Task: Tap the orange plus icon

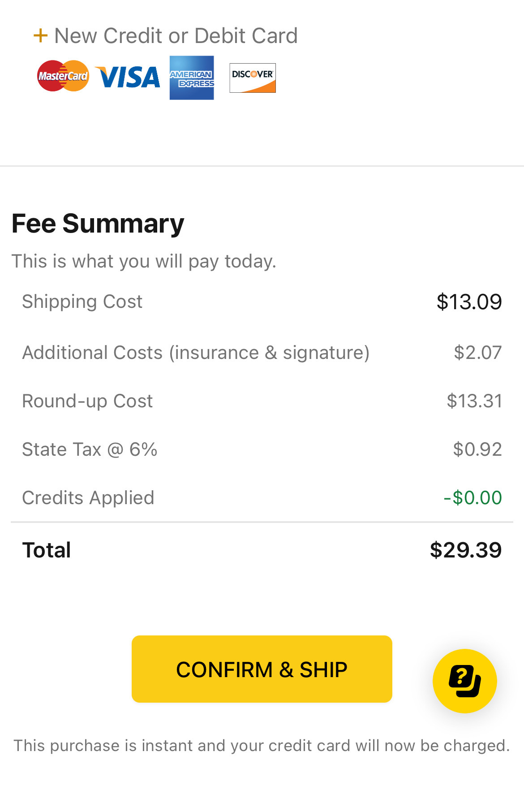Action: click(40, 36)
